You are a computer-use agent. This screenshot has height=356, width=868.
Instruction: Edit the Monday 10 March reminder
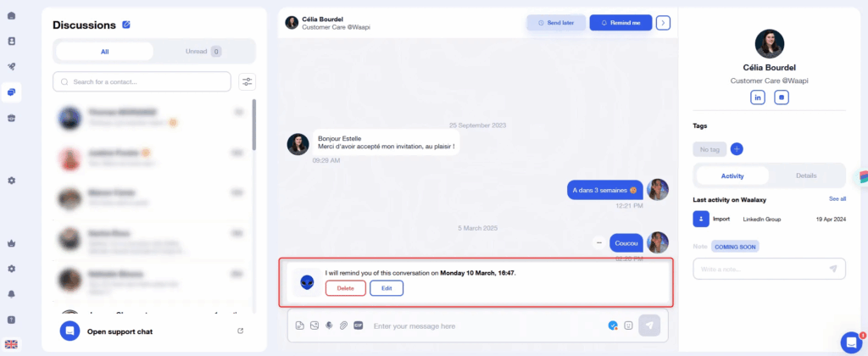point(387,288)
